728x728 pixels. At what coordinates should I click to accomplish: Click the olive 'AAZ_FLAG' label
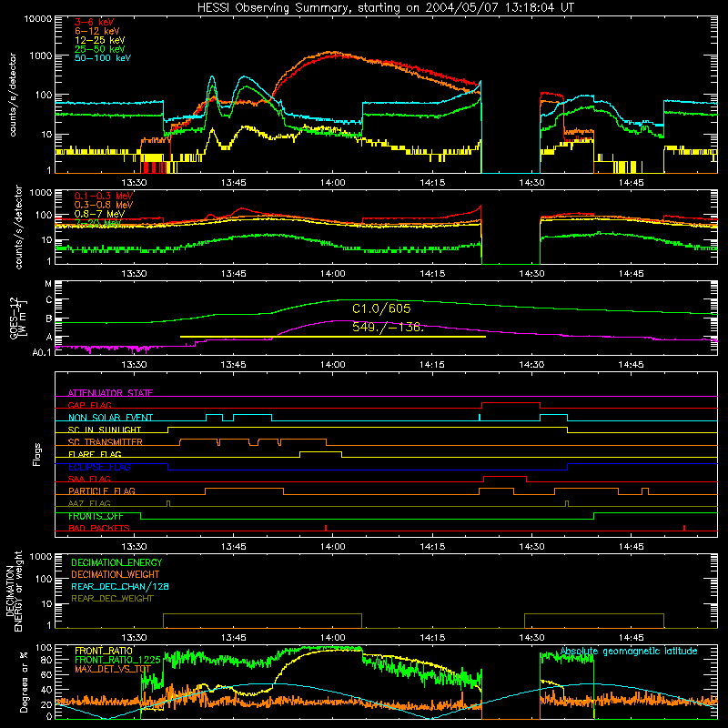89,503
